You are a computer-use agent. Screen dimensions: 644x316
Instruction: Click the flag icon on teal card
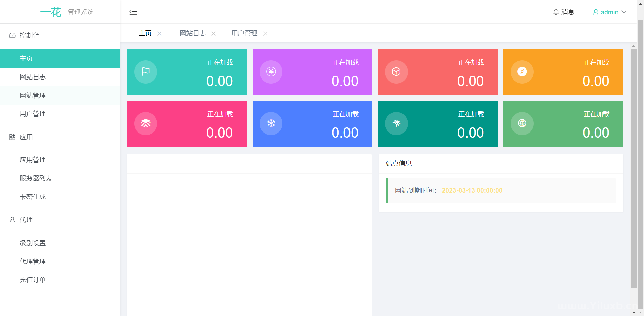coord(146,72)
